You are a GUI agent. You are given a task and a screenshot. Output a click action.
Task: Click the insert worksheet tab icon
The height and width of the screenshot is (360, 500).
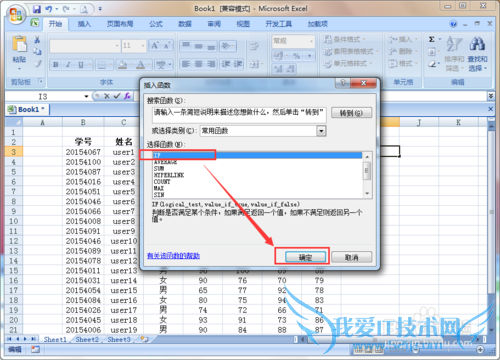coord(145,339)
